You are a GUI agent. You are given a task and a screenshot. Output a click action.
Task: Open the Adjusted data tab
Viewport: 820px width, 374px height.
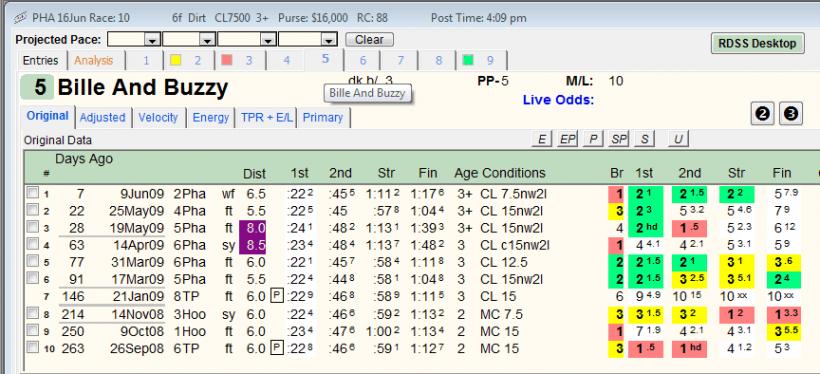pos(102,118)
